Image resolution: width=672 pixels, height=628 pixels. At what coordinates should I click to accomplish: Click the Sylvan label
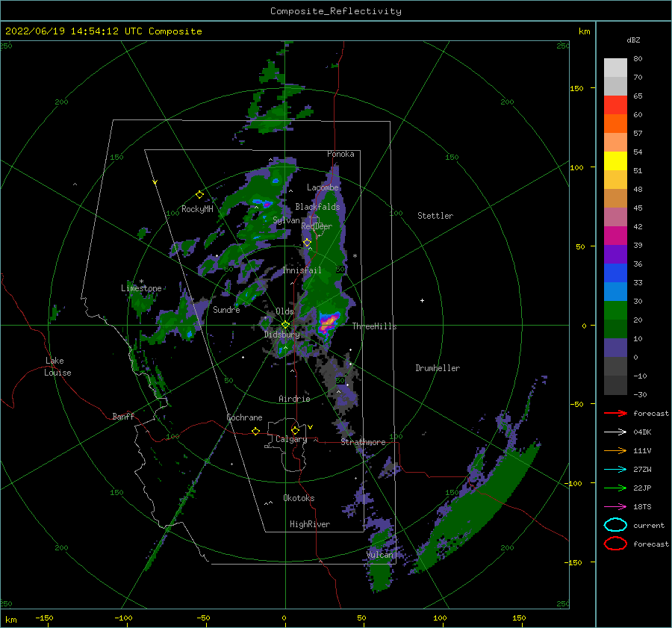point(286,220)
